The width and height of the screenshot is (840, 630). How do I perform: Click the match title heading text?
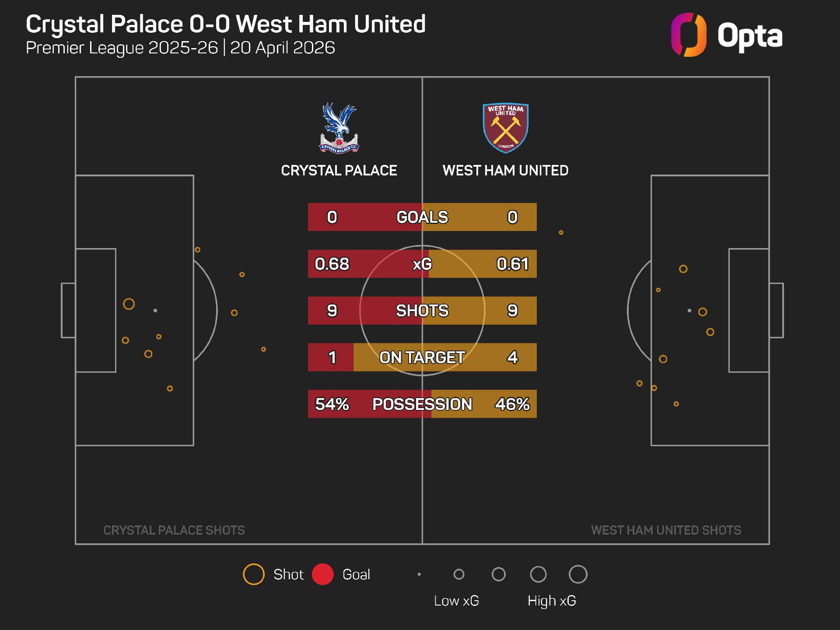click(x=225, y=24)
